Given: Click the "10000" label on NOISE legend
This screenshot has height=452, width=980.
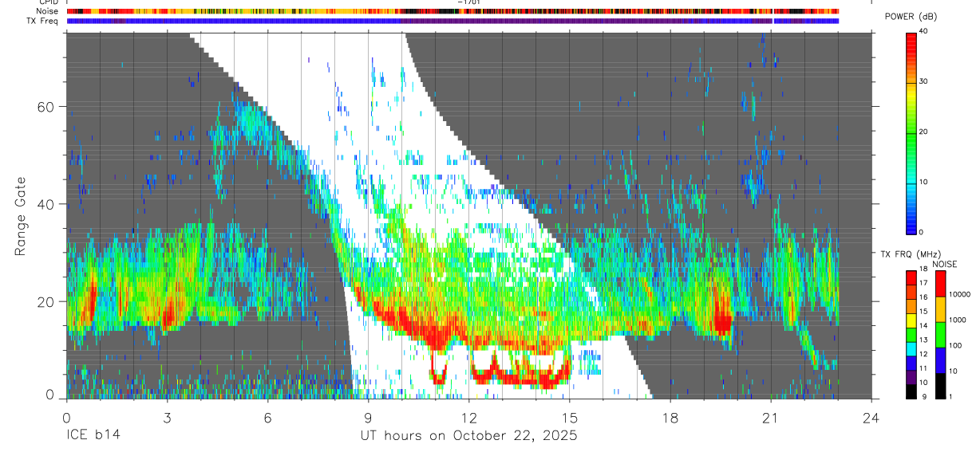Looking at the screenshot, I should [960, 294].
